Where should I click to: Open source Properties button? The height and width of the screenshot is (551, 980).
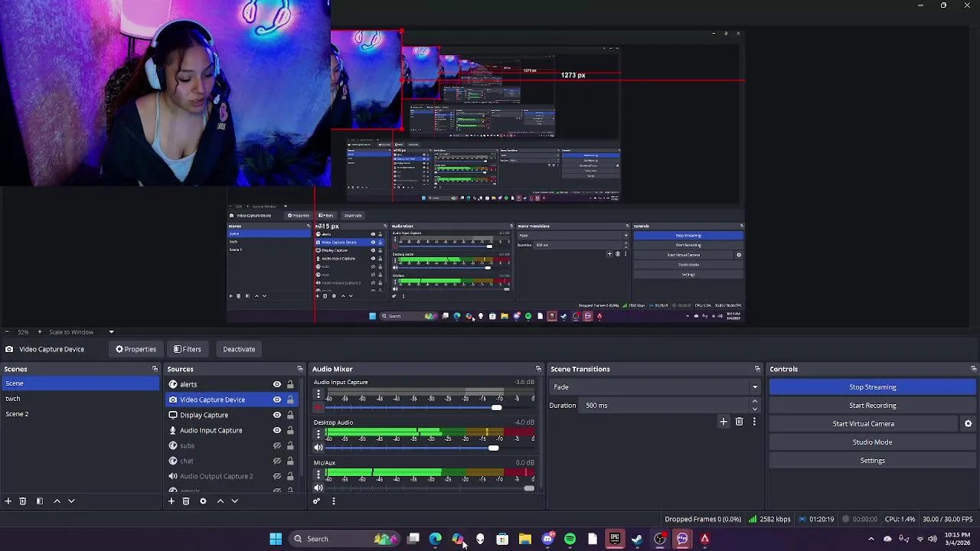(136, 349)
